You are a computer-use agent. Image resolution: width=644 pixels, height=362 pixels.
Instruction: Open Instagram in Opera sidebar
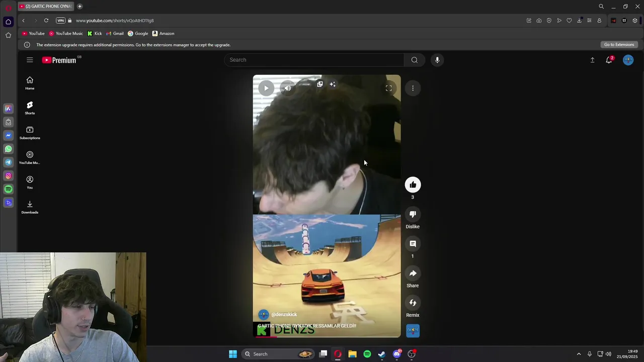pos(8,176)
